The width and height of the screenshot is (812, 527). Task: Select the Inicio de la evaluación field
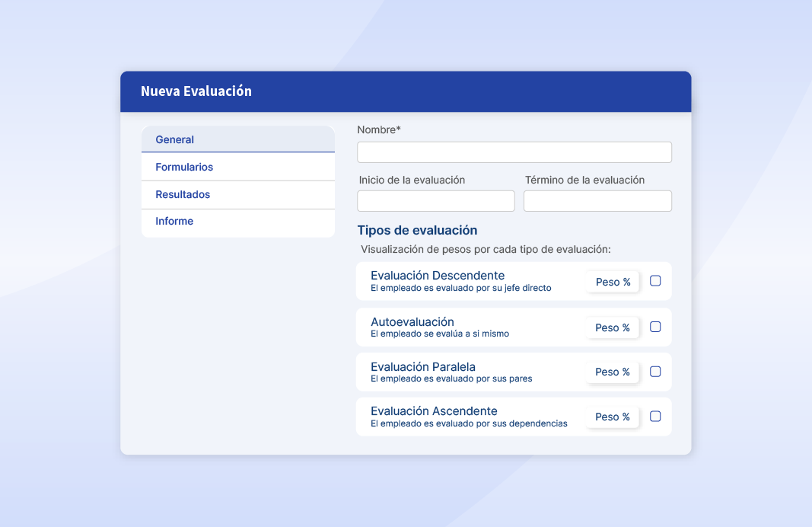[435, 200]
